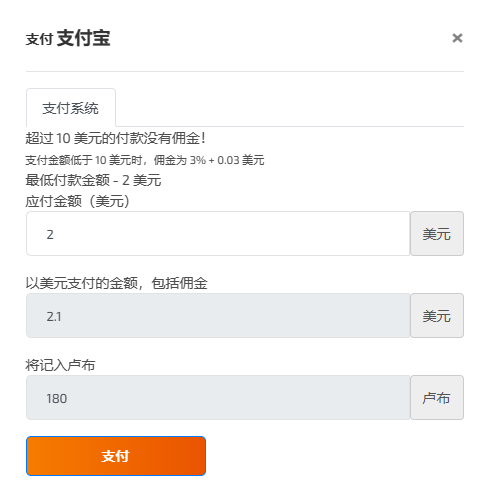Click the 美元 addon beside the amount input
The height and width of the screenshot is (499, 481).
437,234
